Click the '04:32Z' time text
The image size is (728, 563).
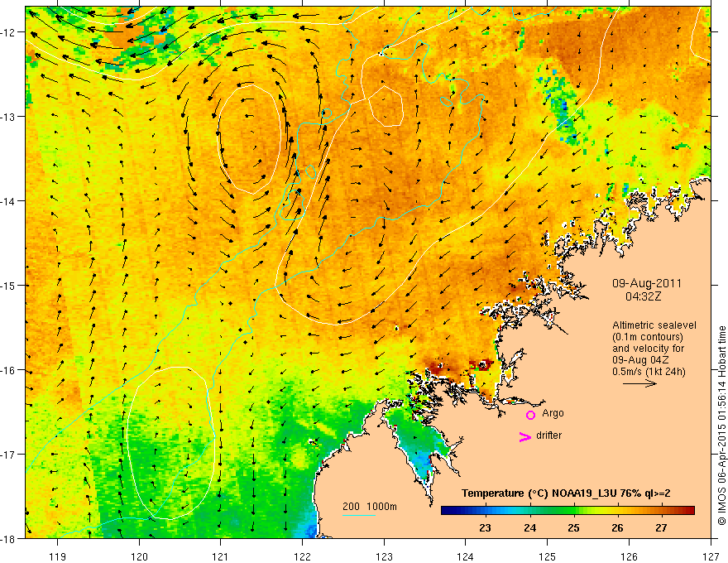tap(643, 296)
